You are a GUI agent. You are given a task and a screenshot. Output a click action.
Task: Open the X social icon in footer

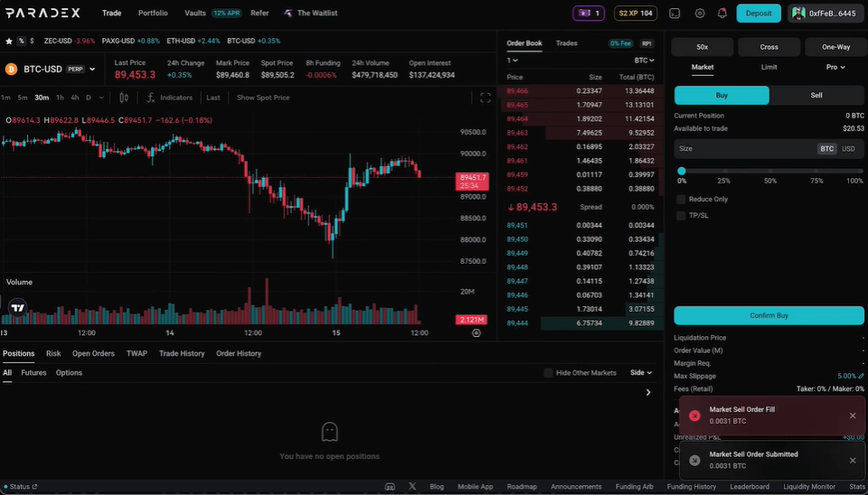tap(412, 487)
